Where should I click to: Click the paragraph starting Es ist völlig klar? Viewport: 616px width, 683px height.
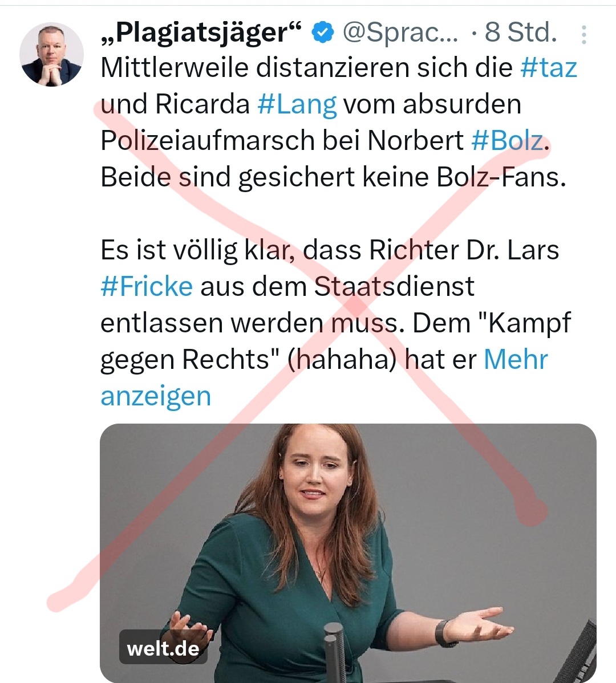(335, 323)
